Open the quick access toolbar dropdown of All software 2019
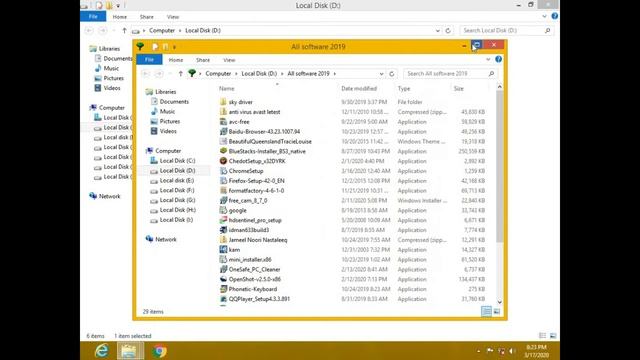The width and height of the screenshot is (640, 360). 174,47
